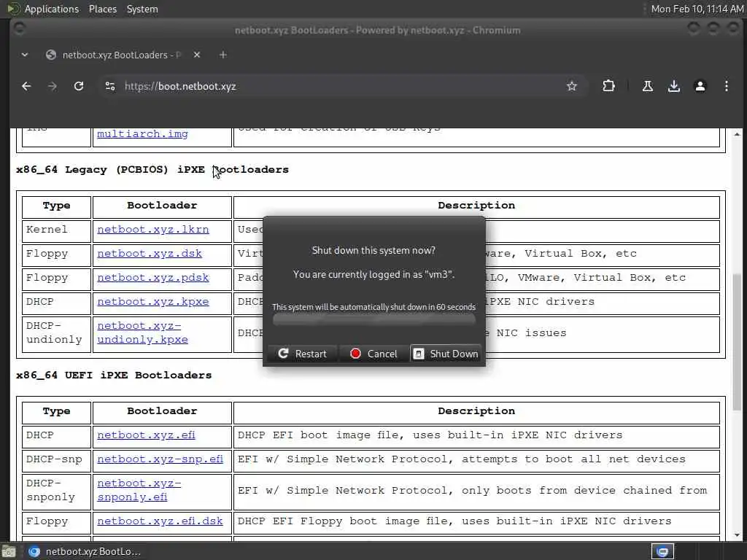Click the page scrollbar up arrow
This screenshot has height=560, width=747.
pyautogui.click(x=737, y=134)
